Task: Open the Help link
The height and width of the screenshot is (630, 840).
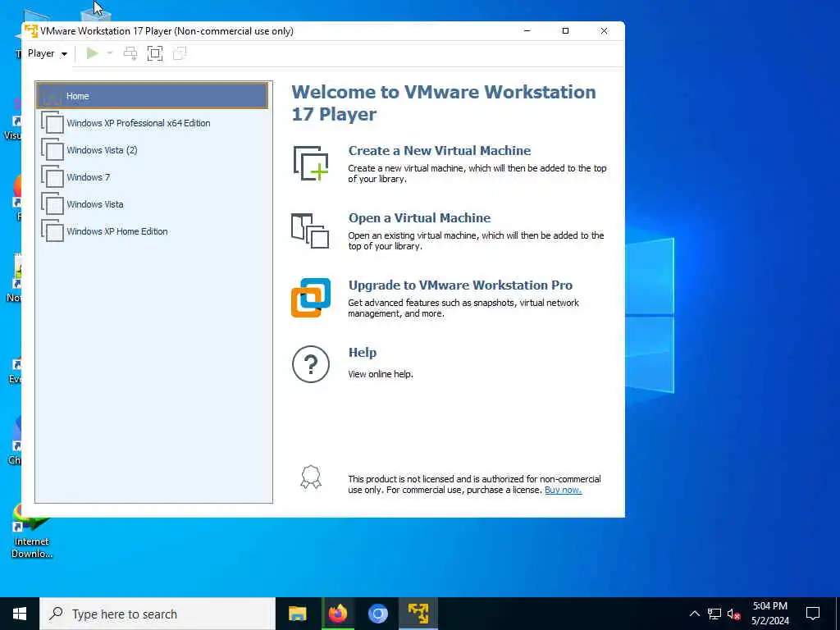Action: [x=362, y=353]
